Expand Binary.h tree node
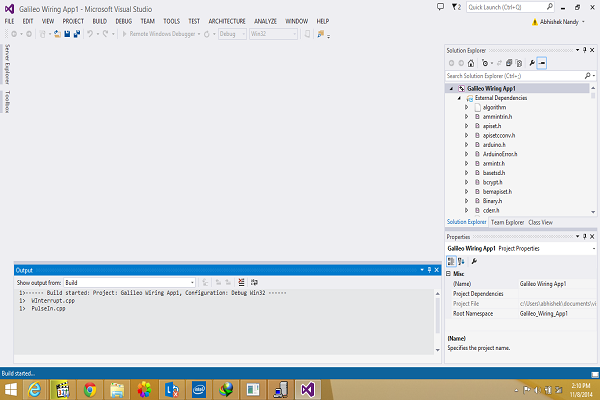The image size is (600, 400). [466, 201]
